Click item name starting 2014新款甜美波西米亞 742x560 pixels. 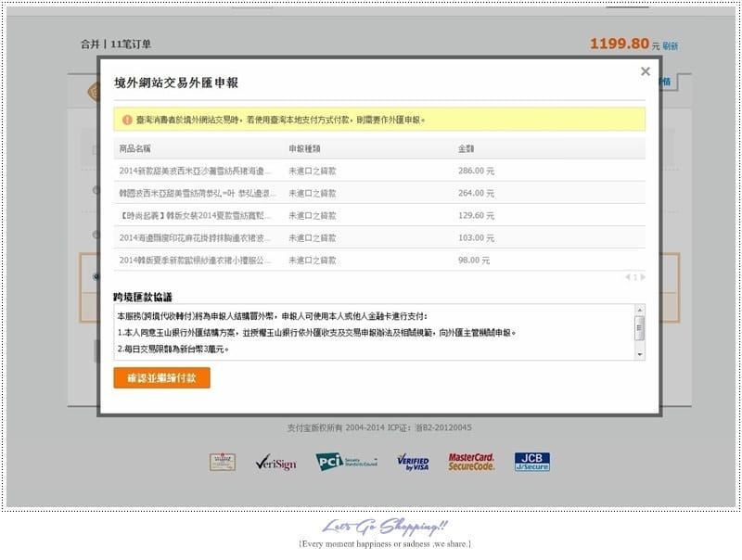point(196,171)
